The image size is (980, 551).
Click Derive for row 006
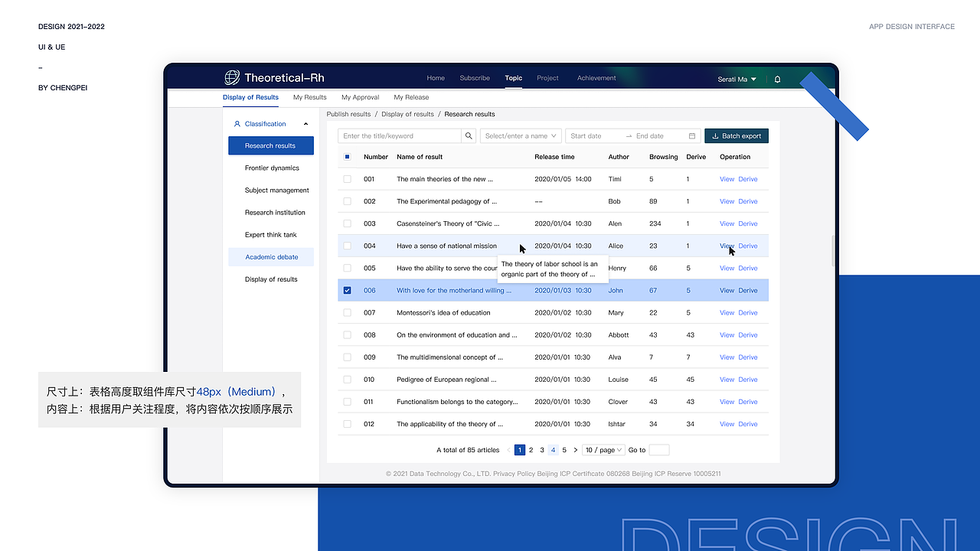point(748,290)
